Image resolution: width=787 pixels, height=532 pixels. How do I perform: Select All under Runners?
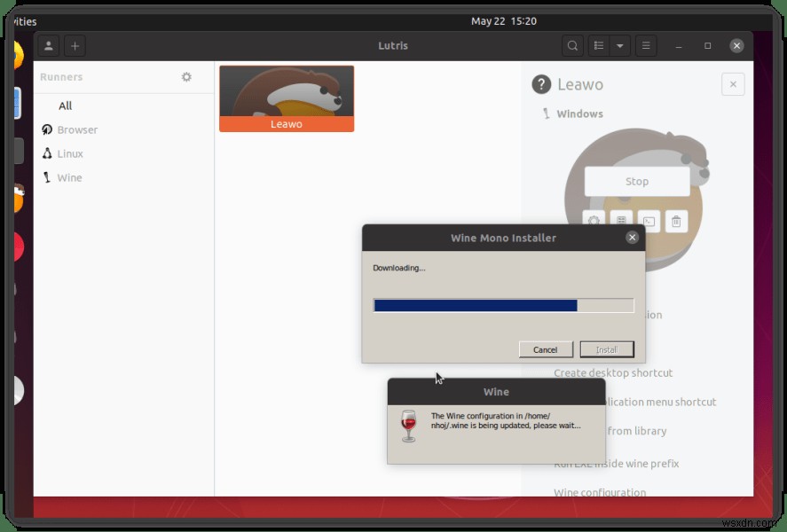(x=65, y=106)
